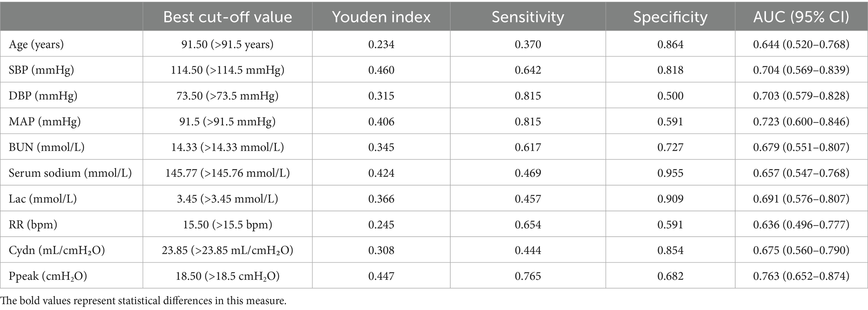Select the cut-off cell '3.45 (>3.45 mmol/L)'
868x310 pixels.
tap(227, 199)
